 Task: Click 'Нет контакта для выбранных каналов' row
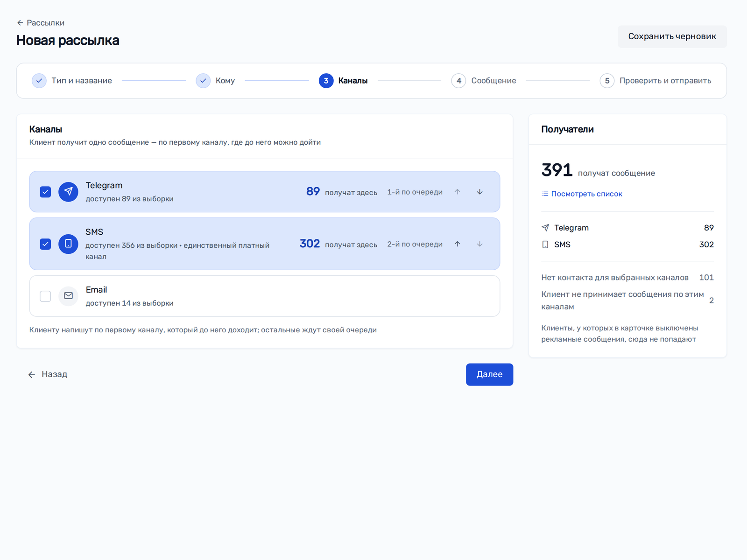627,278
